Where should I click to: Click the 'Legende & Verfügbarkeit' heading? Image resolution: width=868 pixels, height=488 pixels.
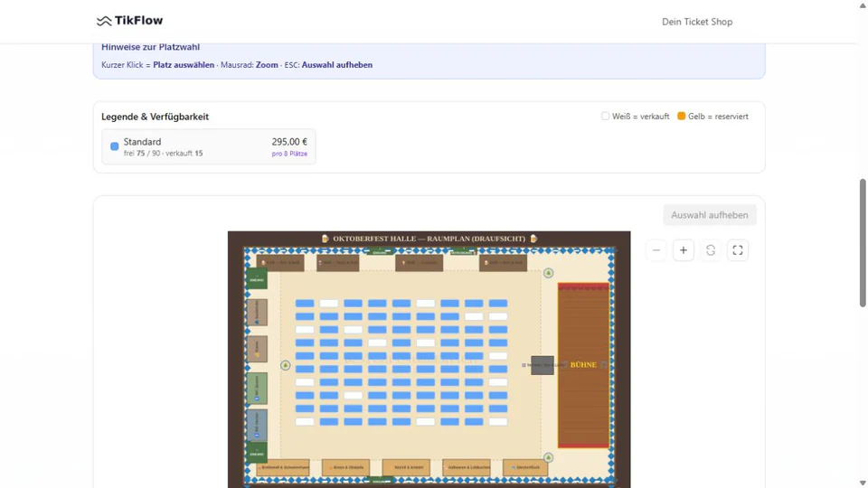(155, 117)
